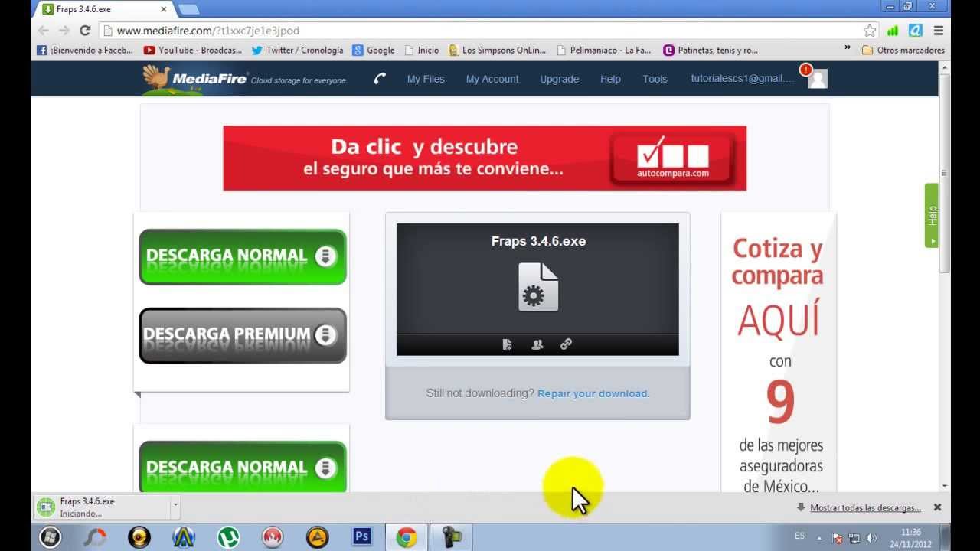Open the Tools menu item
The height and width of the screenshot is (551, 980).
pyautogui.click(x=655, y=79)
